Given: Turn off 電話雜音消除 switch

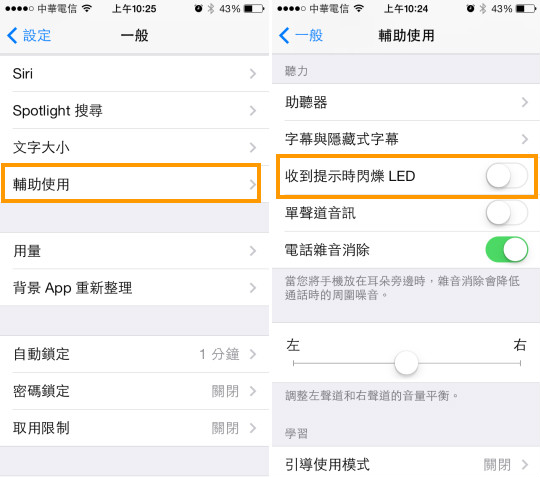Looking at the screenshot, I should pos(507,249).
